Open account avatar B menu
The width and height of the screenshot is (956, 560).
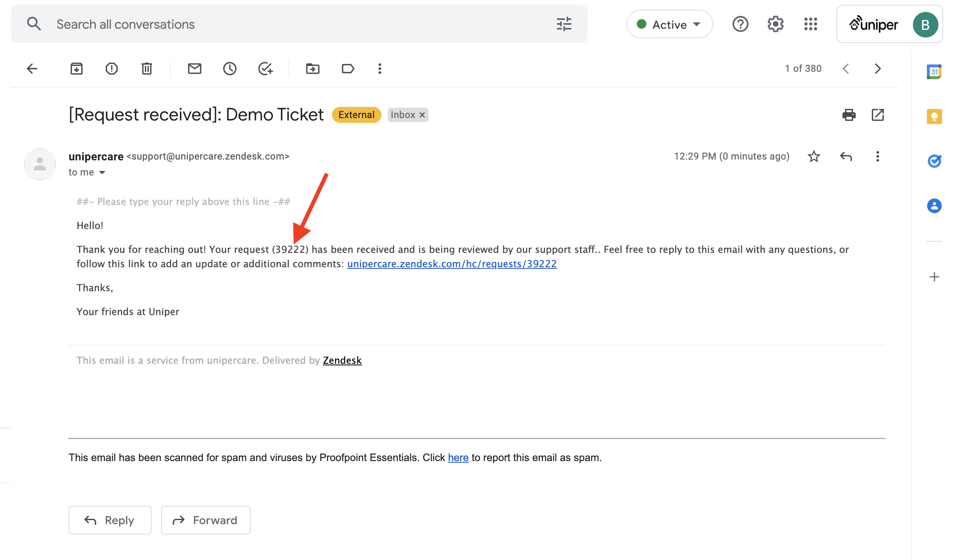click(925, 25)
